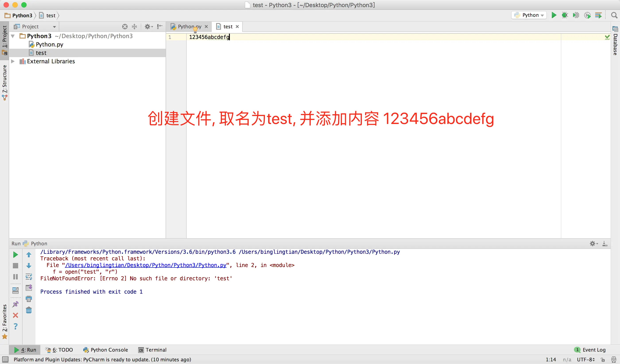The height and width of the screenshot is (364, 620).
Task: Click Run with Coverage icon
Action: click(x=576, y=15)
